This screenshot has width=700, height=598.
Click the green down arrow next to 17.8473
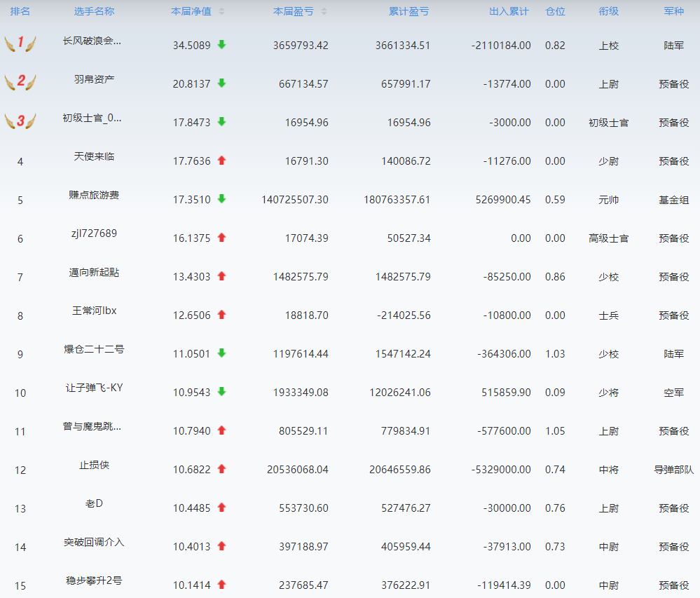221,122
